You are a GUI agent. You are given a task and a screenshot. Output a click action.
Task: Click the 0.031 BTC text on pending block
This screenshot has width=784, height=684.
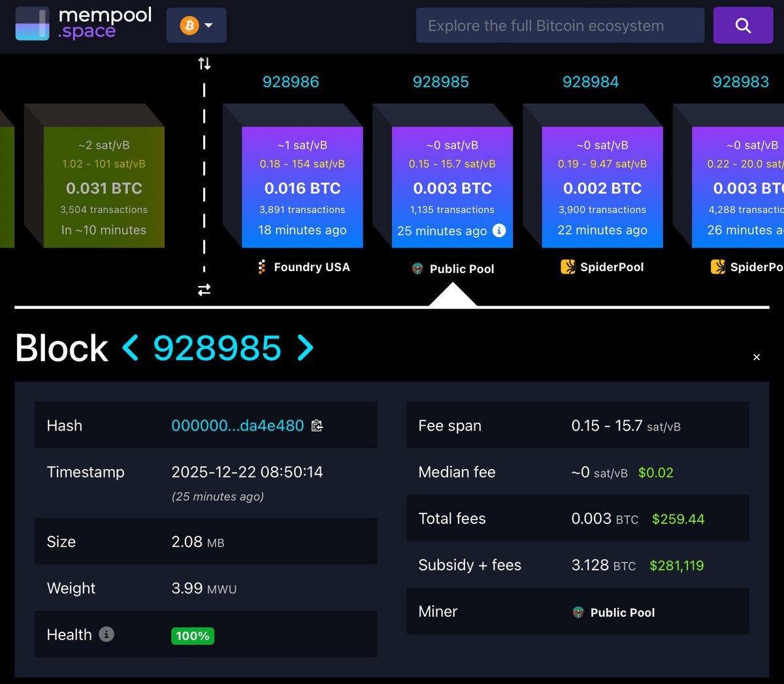pos(104,188)
